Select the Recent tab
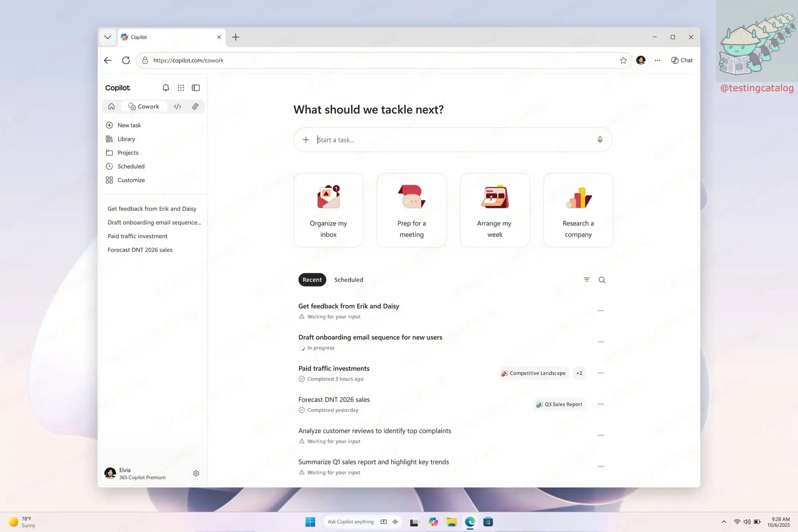 pos(312,280)
